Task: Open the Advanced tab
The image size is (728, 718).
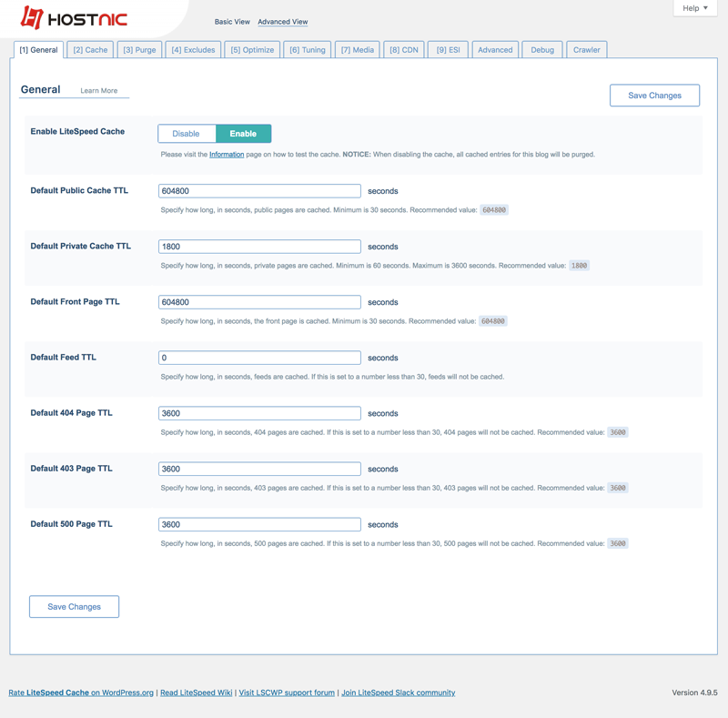Action: (x=495, y=50)
